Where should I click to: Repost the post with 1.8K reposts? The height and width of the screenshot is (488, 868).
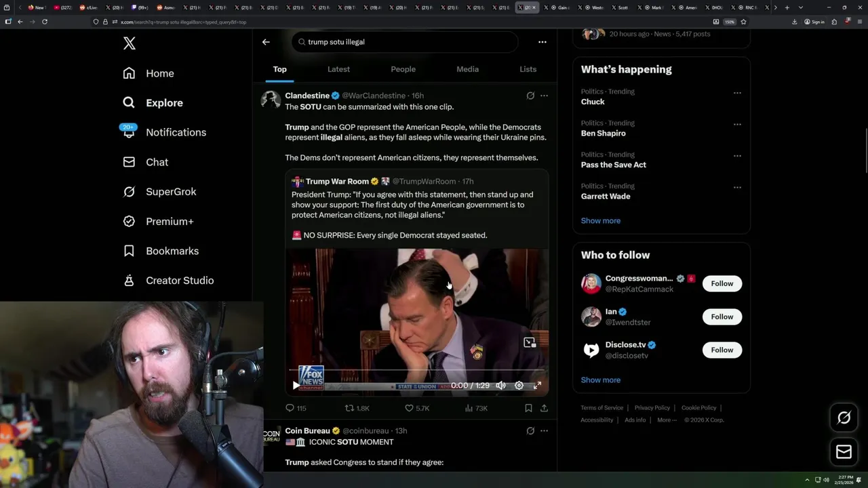(357, 408)
